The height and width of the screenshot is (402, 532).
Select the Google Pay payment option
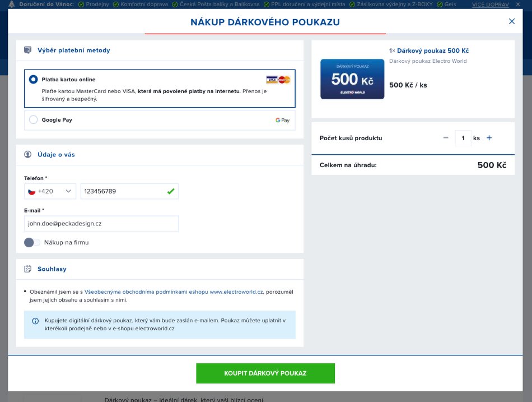pyautogui.click(x=33, y=119)
